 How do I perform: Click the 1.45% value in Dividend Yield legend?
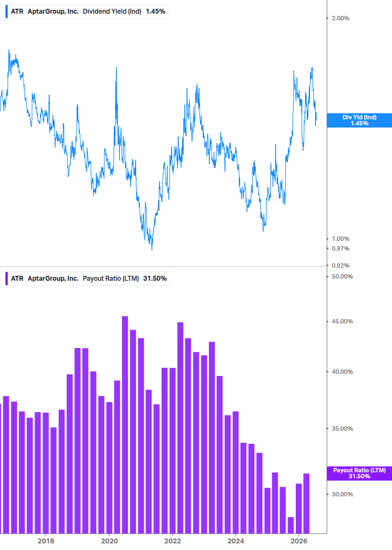coord(155,11)
